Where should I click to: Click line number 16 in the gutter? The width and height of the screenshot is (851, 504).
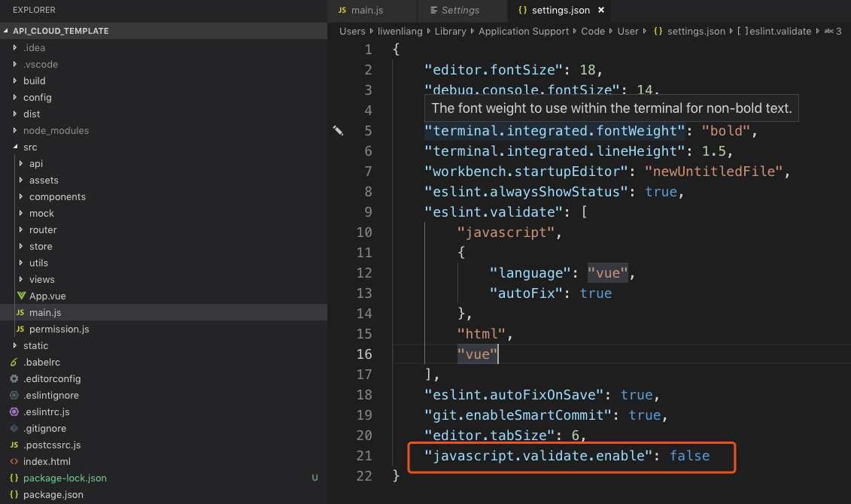pyautogui.click(x=364, y=354)
